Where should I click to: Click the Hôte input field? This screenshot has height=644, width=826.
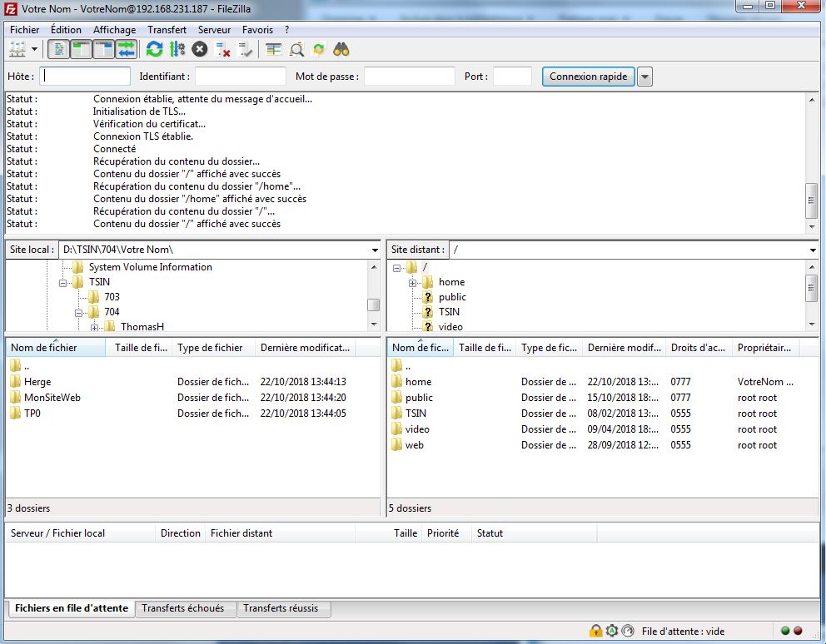point(86,77)
